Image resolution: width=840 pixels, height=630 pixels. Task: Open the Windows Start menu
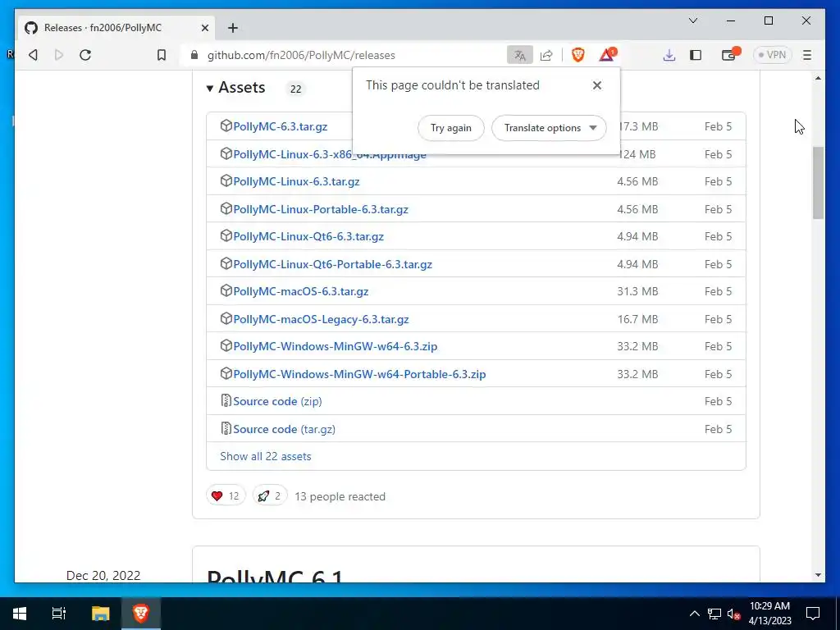coord(20,614)
